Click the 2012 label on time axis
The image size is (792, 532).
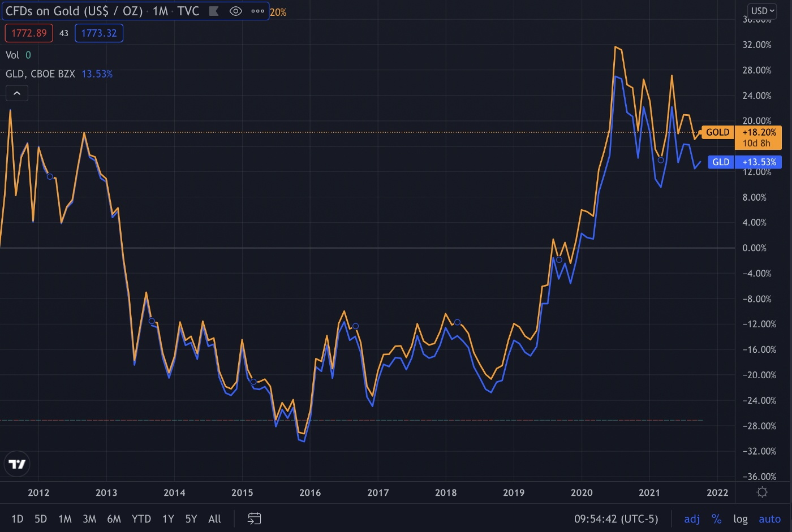38,492
